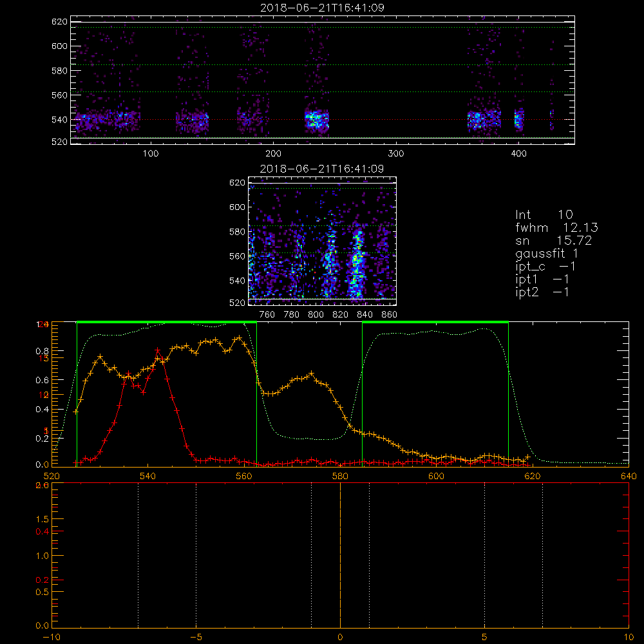Click the 0.6 label on profile plot y-axis

[43, 381]
